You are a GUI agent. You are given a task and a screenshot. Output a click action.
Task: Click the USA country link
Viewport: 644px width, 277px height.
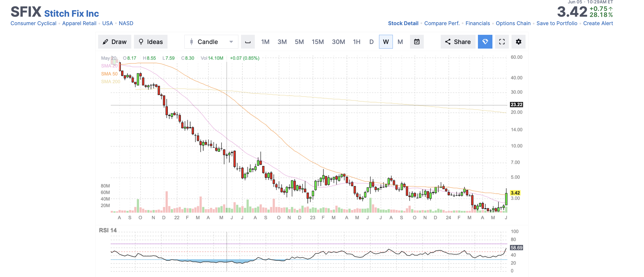(108, 23)
